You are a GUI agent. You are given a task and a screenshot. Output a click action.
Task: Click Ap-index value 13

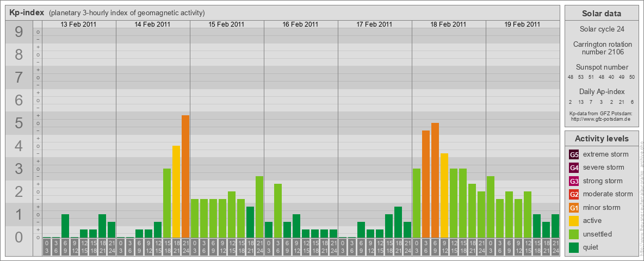[581, 102]
